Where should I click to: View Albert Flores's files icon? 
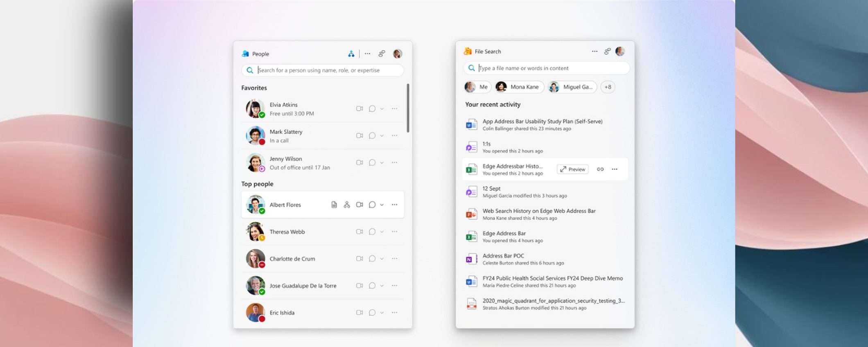[334, 205]
